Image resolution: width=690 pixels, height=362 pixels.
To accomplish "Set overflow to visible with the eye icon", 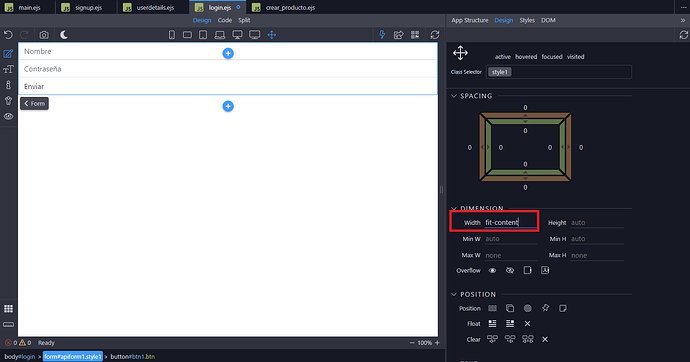I will [x=492, y=271].
